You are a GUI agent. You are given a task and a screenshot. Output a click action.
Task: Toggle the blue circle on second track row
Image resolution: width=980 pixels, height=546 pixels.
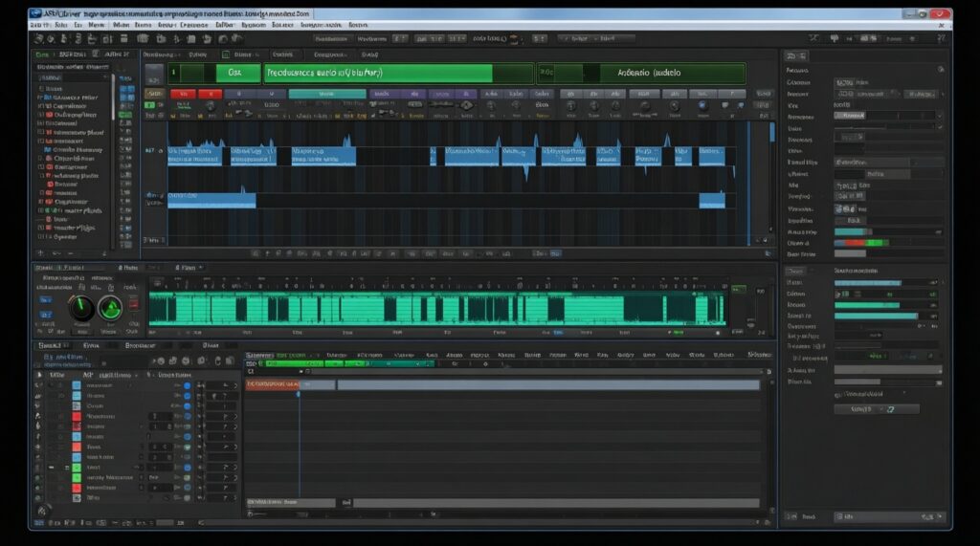[x=187, y=396]
